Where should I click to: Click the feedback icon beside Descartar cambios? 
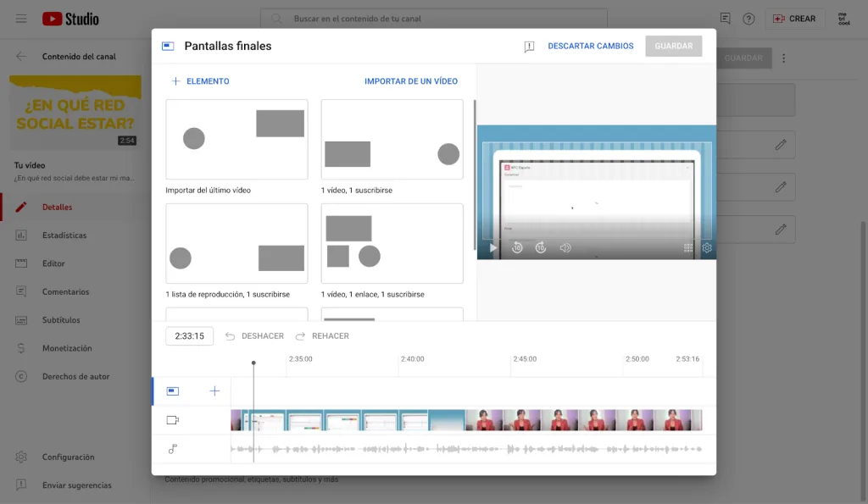coord(530,46)
